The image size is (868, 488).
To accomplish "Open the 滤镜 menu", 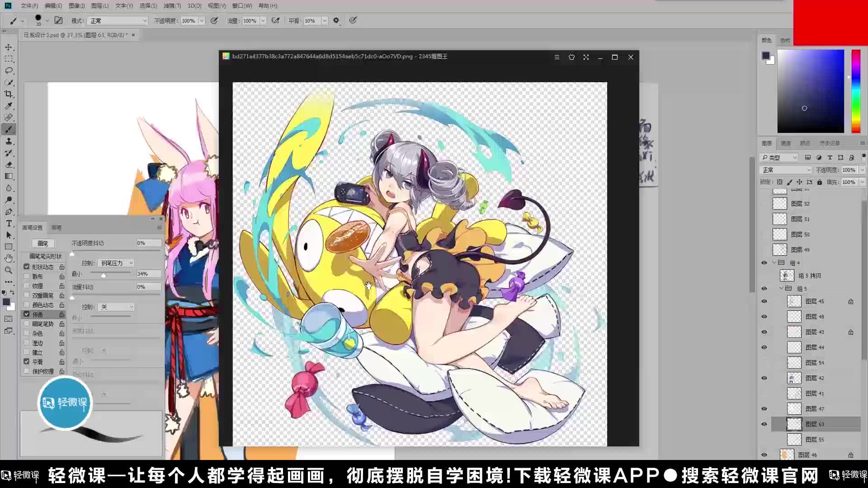I will coord(172,6).
